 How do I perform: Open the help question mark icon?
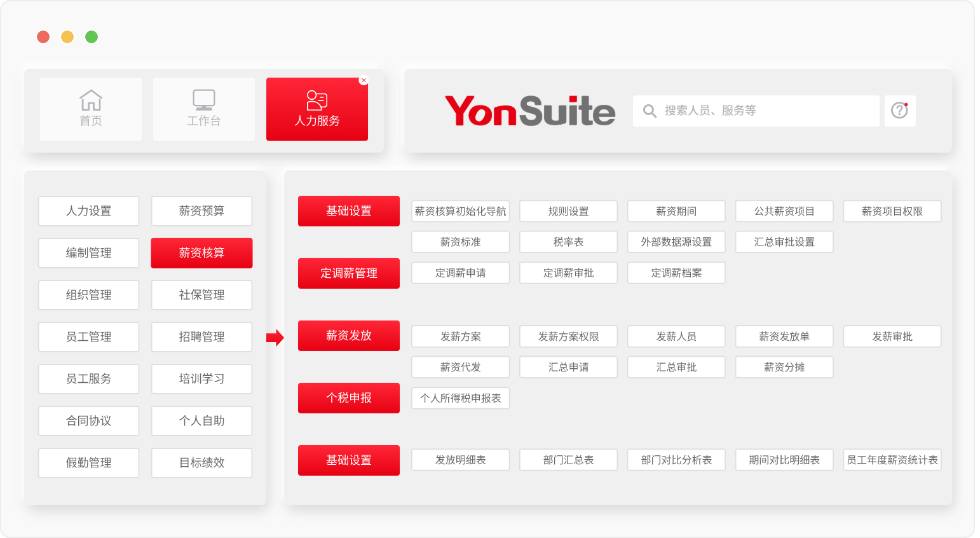pos(899,111)
